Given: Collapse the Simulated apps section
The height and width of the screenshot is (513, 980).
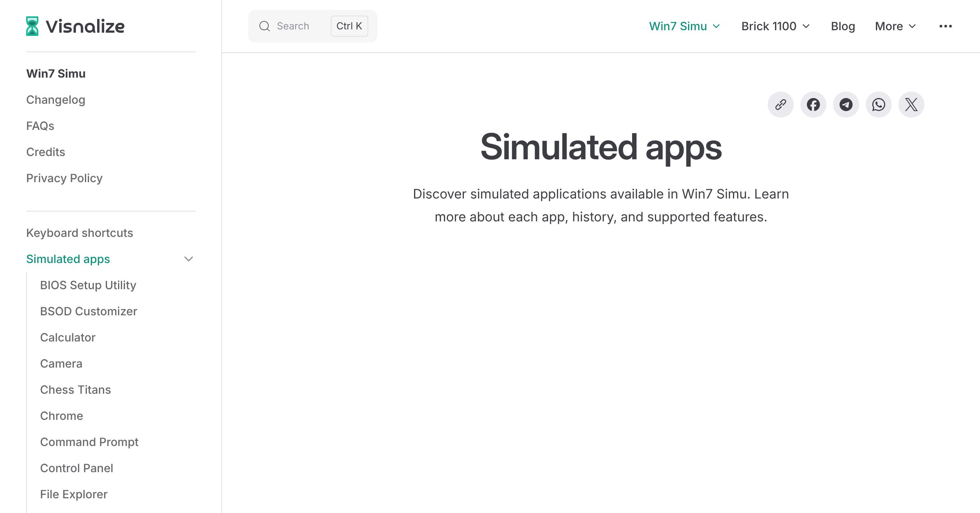Looking at the screenshot, I should (188, 259).
